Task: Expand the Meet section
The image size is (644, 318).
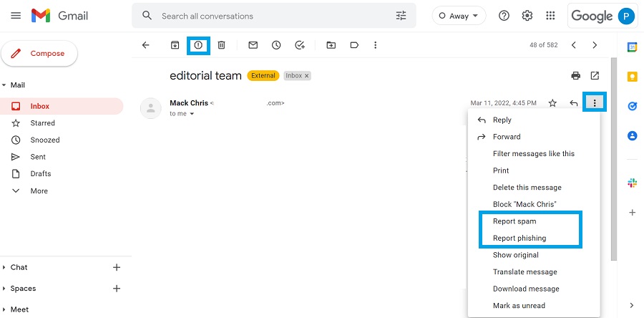Action: [4, 309]
